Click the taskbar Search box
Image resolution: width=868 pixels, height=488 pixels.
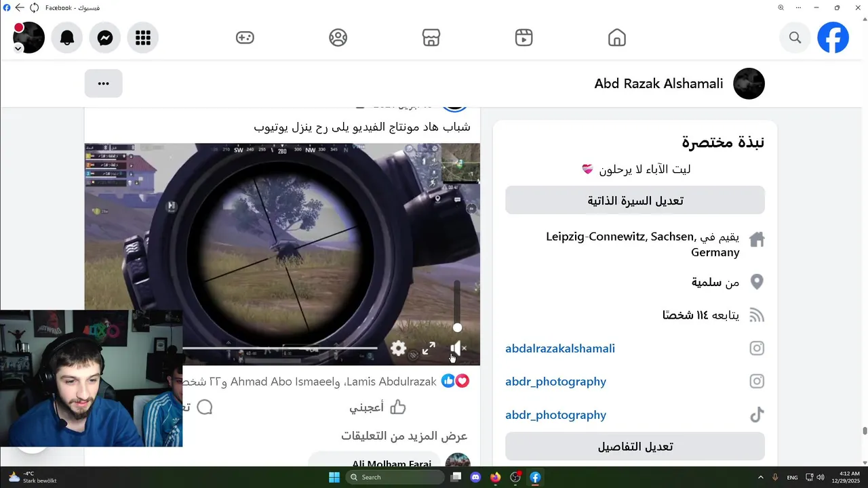tap(395, 477)
